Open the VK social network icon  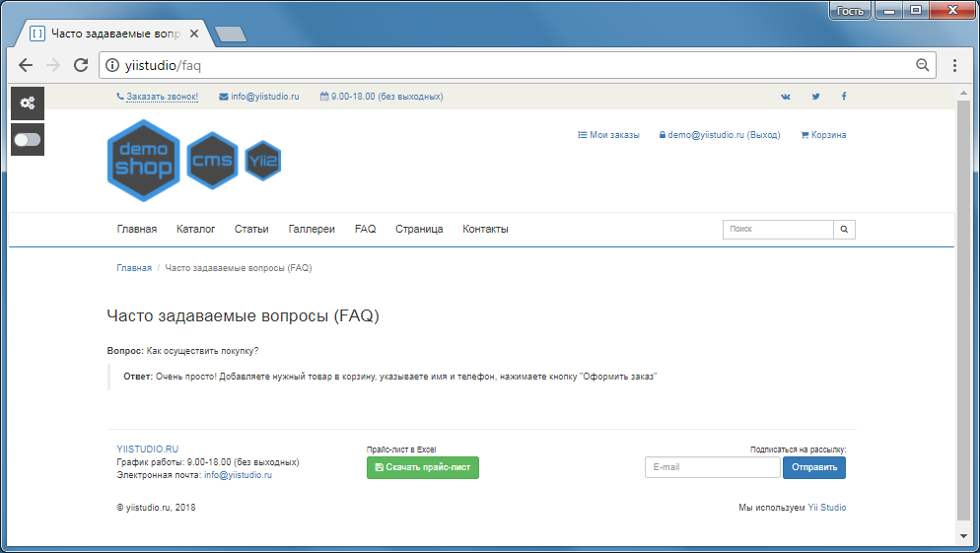pos(786,97)
